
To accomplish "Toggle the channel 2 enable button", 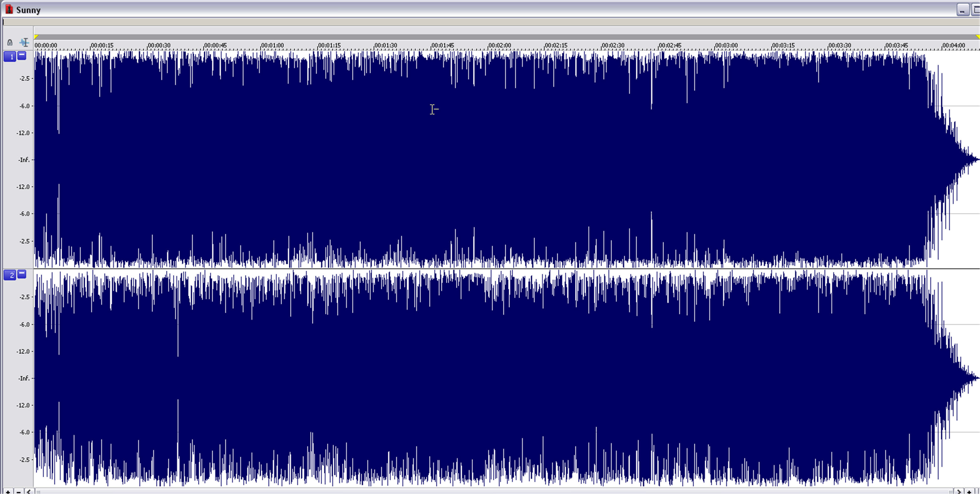I will click(10, 275).
